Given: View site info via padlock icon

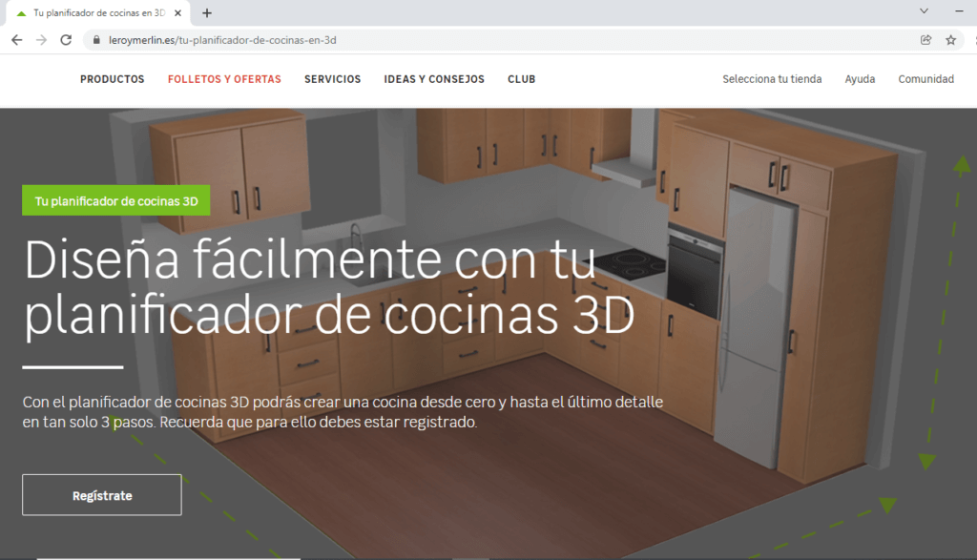Looking at the screenshot, I should pyautogui.click(x=94, y=41).
